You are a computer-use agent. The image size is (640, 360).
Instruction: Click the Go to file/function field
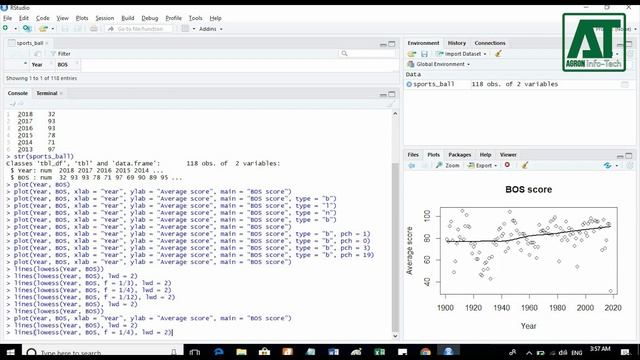(x=139, y=29)
